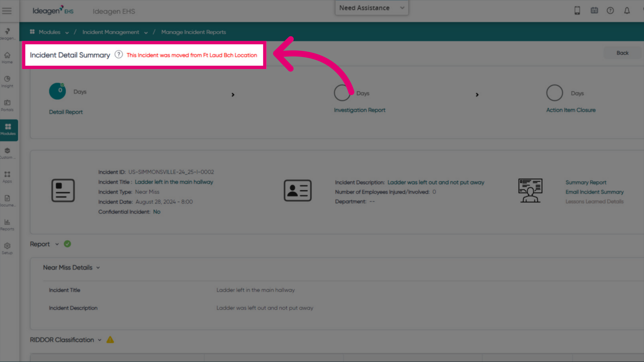Expand the Incident Management breadcrumb dropdown
This screenshot has height=362, width=644.
pos(146,33)
